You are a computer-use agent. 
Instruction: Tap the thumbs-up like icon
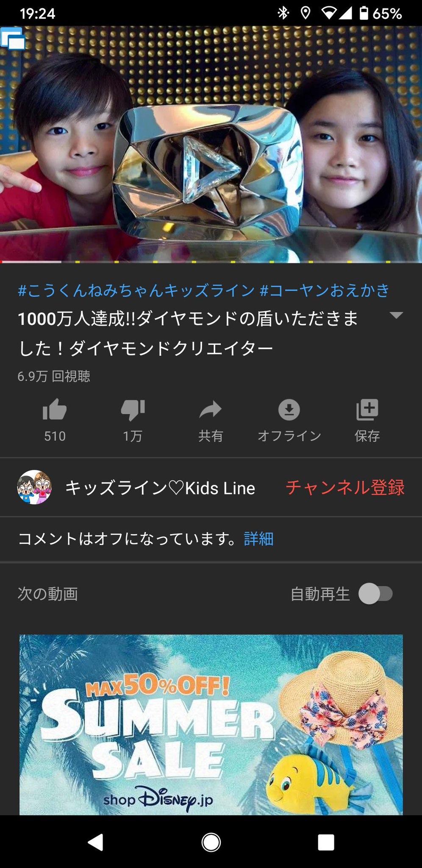[x=55, y=410]
